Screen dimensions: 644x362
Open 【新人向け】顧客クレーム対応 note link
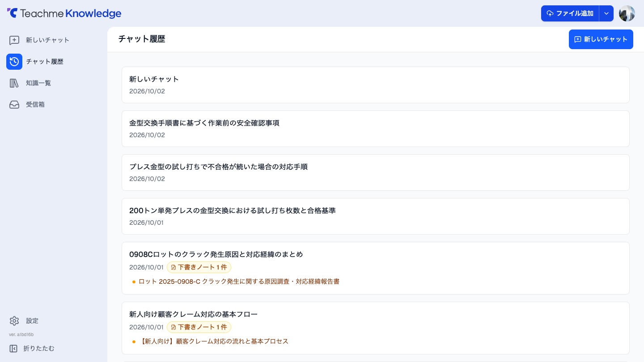[213, 341]
